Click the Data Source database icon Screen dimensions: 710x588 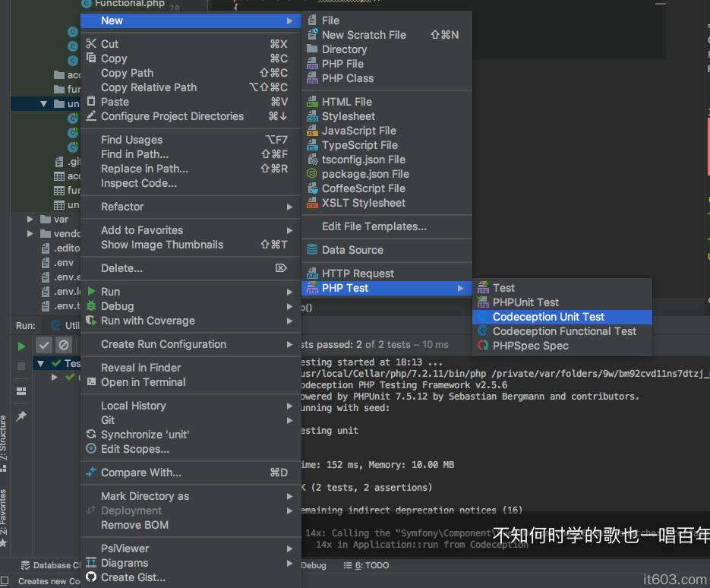click(312, 250)
